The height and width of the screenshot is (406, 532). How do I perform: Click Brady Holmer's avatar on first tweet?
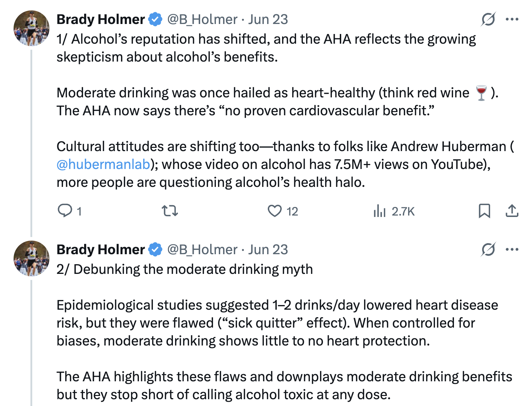coord(32,28)
